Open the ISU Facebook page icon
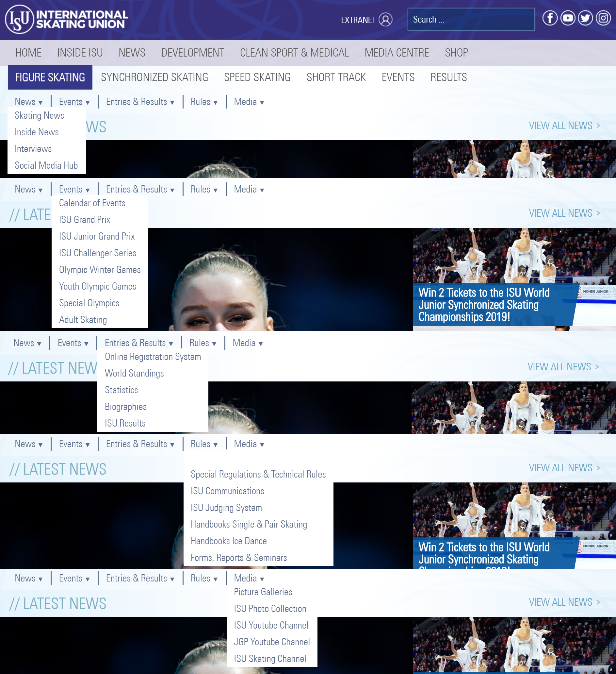Image resolution: width=616 pixels, height=674 pixels. (x=550, y=18)
